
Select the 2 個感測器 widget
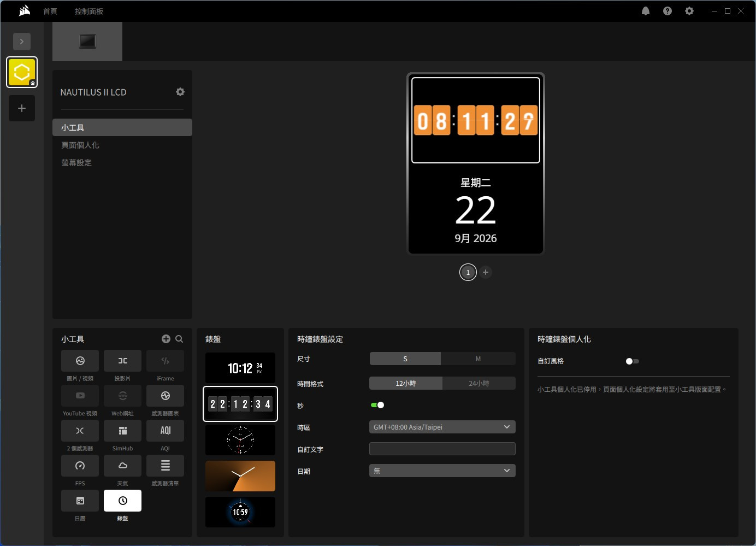(x=80, y=431)
